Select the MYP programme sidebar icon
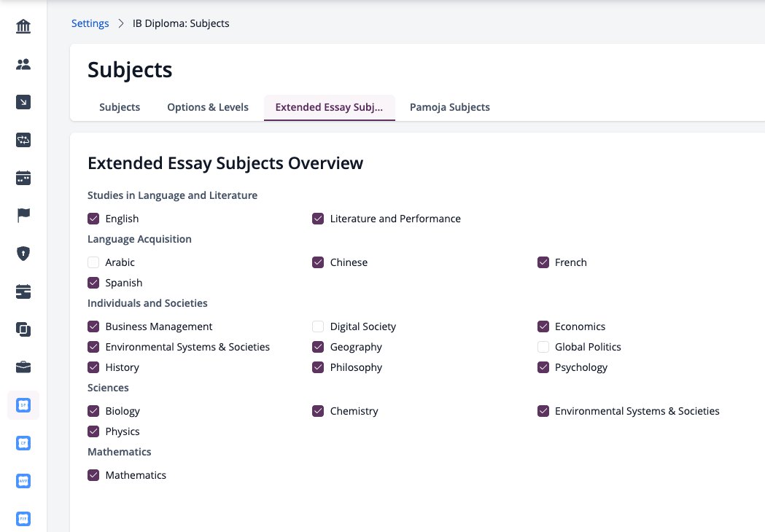Viewport: 765px width, 532px height. click(x=23, y=481)
